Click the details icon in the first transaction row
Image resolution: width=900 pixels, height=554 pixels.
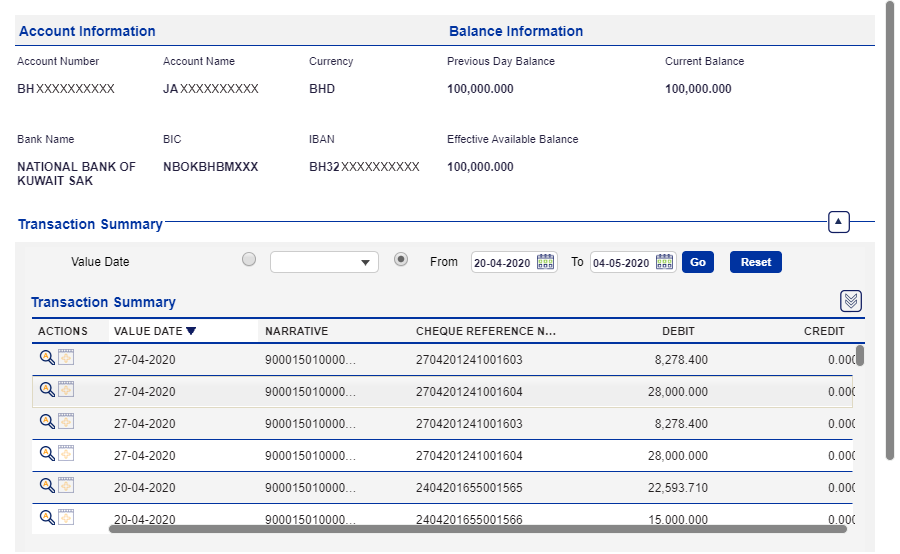(66, 357)
